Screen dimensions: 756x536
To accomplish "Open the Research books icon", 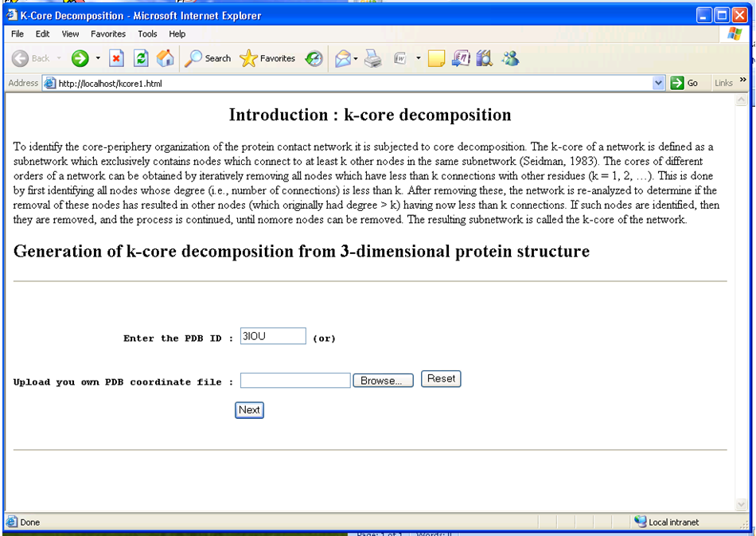I will pyautogui.click(x=484, y=58).
